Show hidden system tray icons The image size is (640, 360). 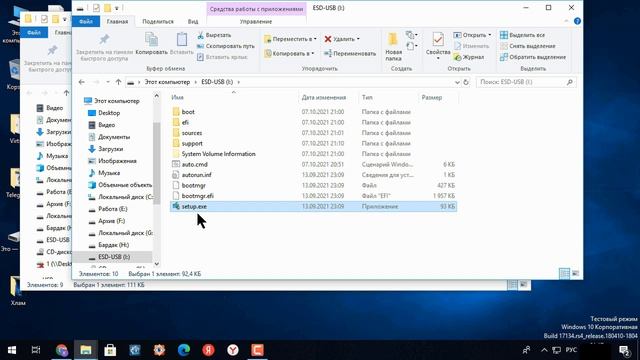[x=544, y=350]
